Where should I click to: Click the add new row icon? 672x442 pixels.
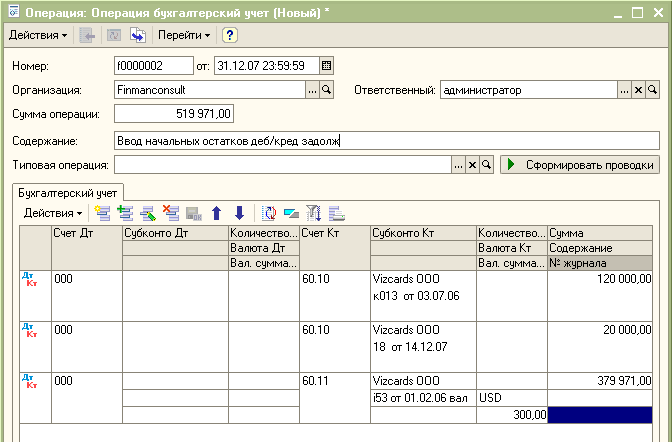(102, 213)
